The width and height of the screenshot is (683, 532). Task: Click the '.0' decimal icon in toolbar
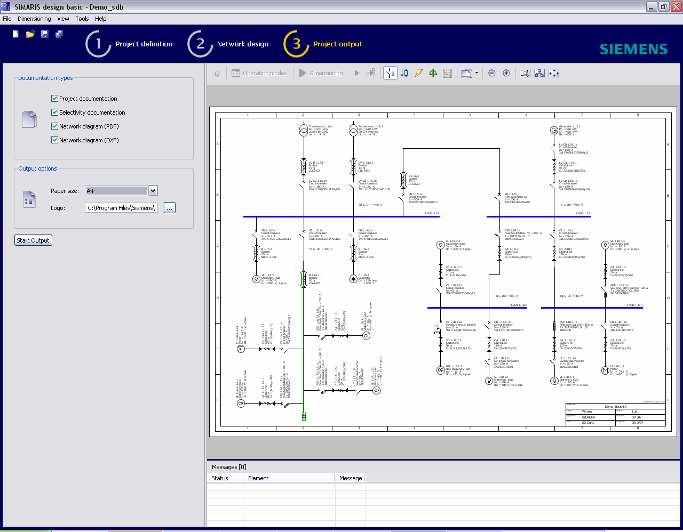[x=405, y=73]
